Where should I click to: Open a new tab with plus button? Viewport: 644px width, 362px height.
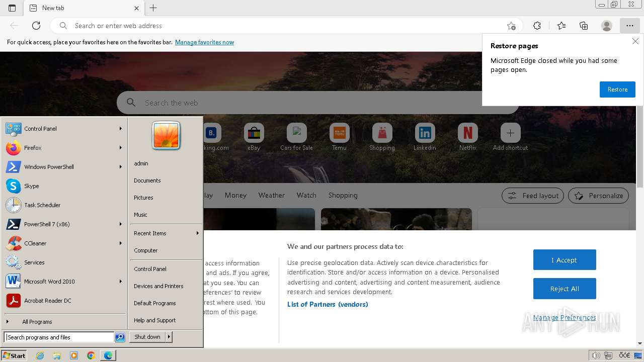(153, 8)
